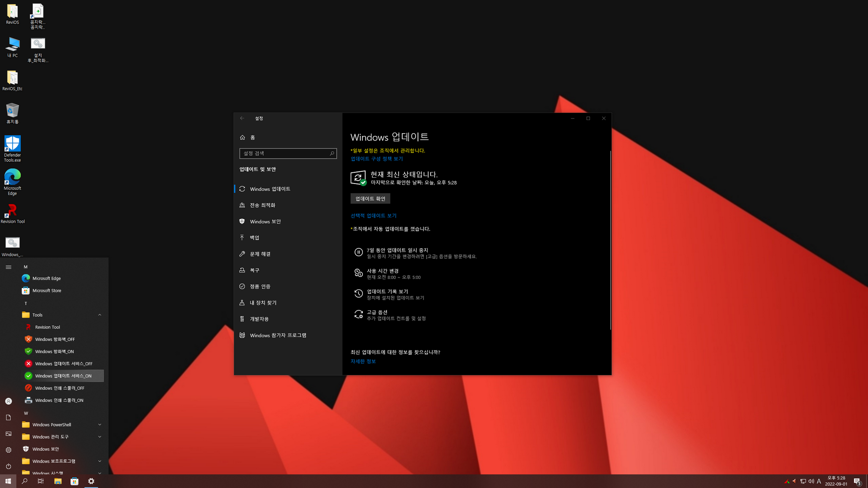The image size is (868, 488).
Task: Select the 내 PC desktop icon
Action: [13, 47]
